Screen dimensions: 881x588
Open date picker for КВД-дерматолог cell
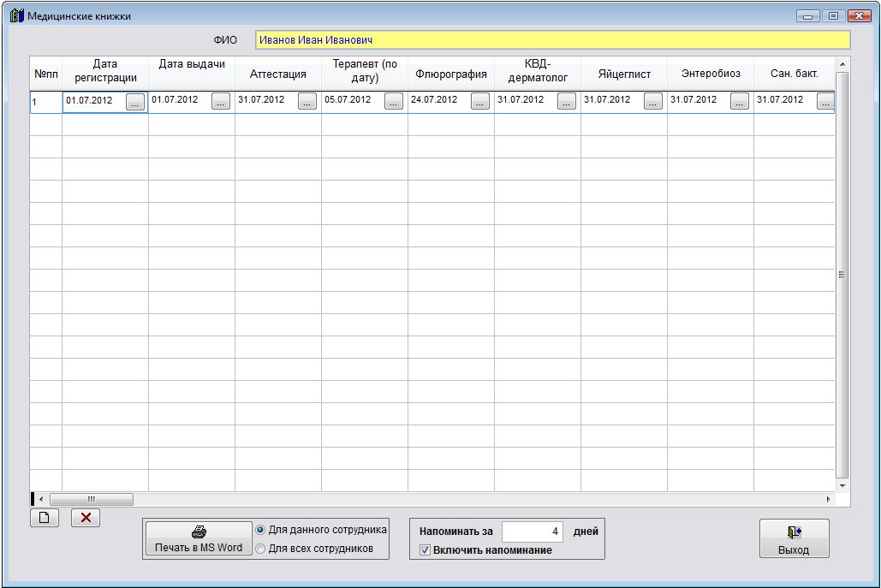tap(567, 101)
